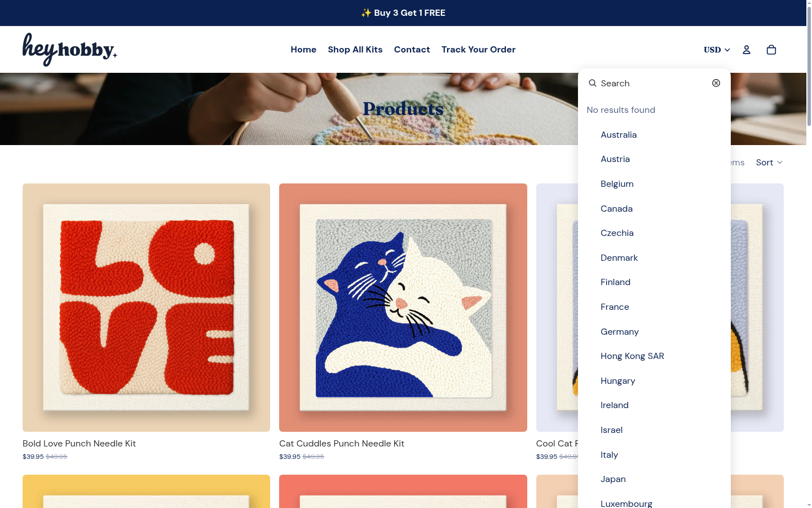Collapse the USD currency dropdown

[x=717, y=50]
